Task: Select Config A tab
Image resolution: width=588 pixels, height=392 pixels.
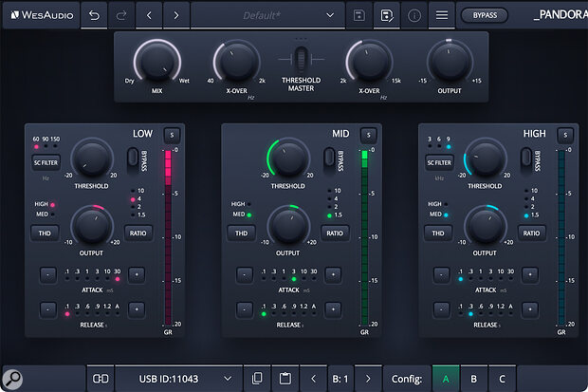Action: (446, 379)
